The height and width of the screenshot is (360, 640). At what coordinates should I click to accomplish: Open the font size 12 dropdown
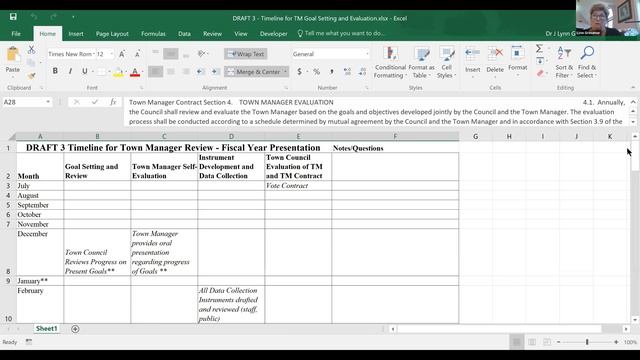tap(111, 54)
